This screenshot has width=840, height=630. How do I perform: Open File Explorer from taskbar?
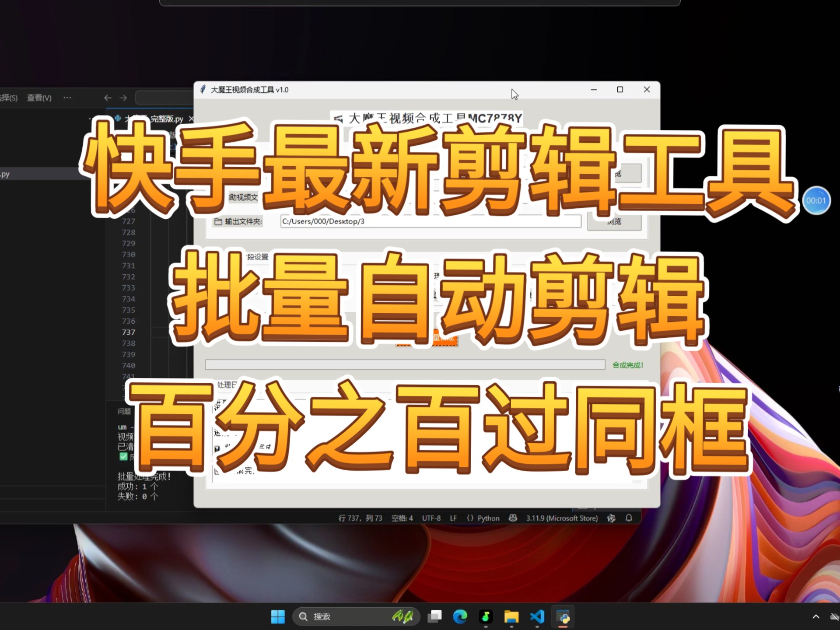point(511,616)
